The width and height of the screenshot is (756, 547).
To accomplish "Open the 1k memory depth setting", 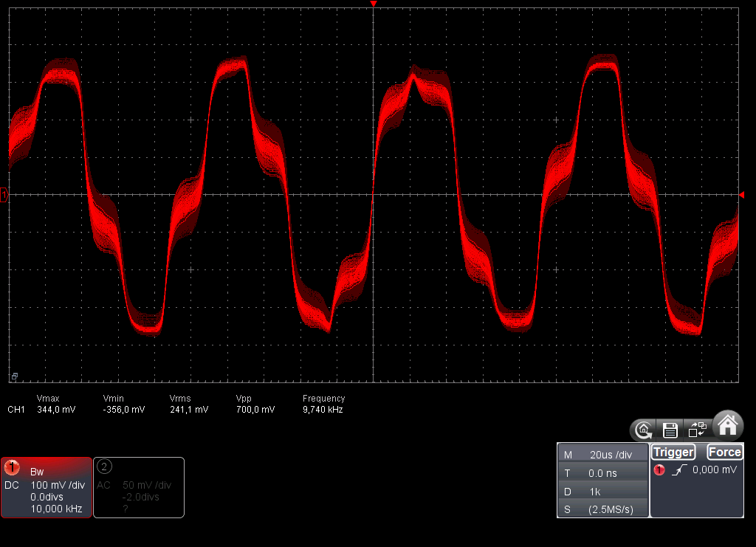I will [x=602, y=491].
